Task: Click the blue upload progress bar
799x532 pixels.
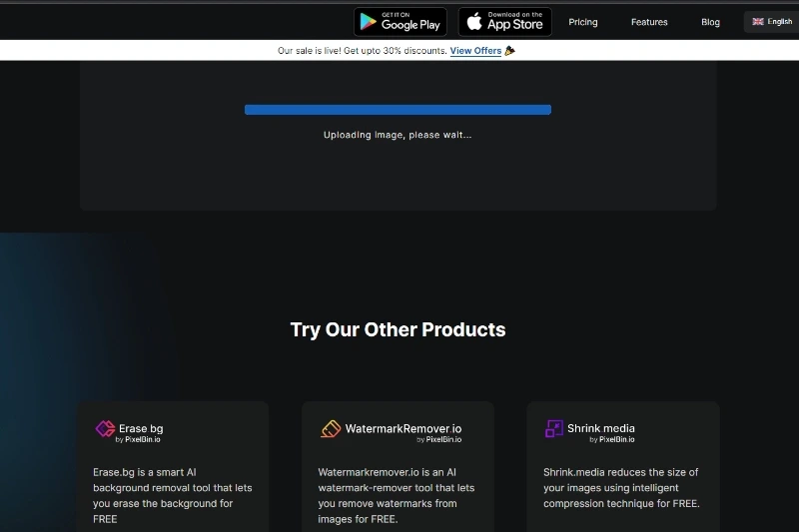Action: point(398,110)
